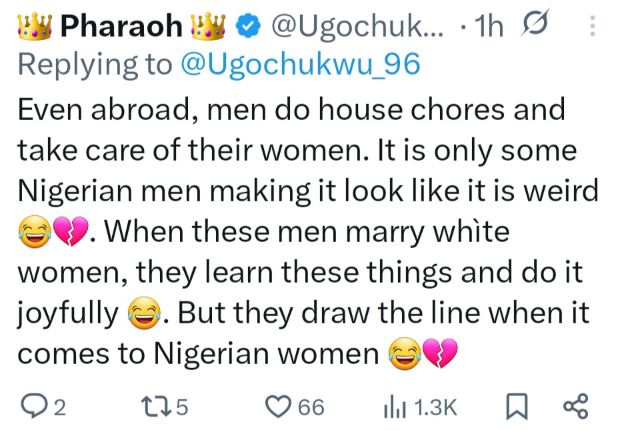The height and width of the screenshot is (430, 618).
Task: Bookmark this tweet
Action: [x=517, y=407]
